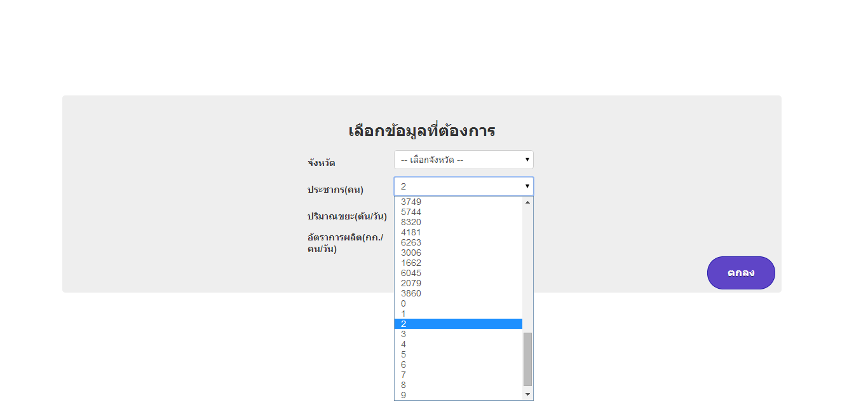868x409 pixels.
Task: Open the province (จังหวัด) dropdown
Action: point(464,160)
